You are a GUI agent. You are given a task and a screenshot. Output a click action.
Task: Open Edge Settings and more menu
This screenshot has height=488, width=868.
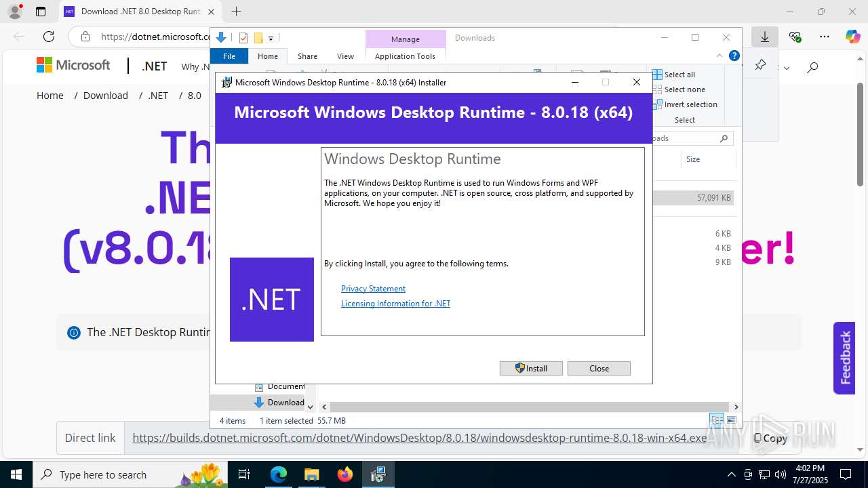[x=824, y=37]
